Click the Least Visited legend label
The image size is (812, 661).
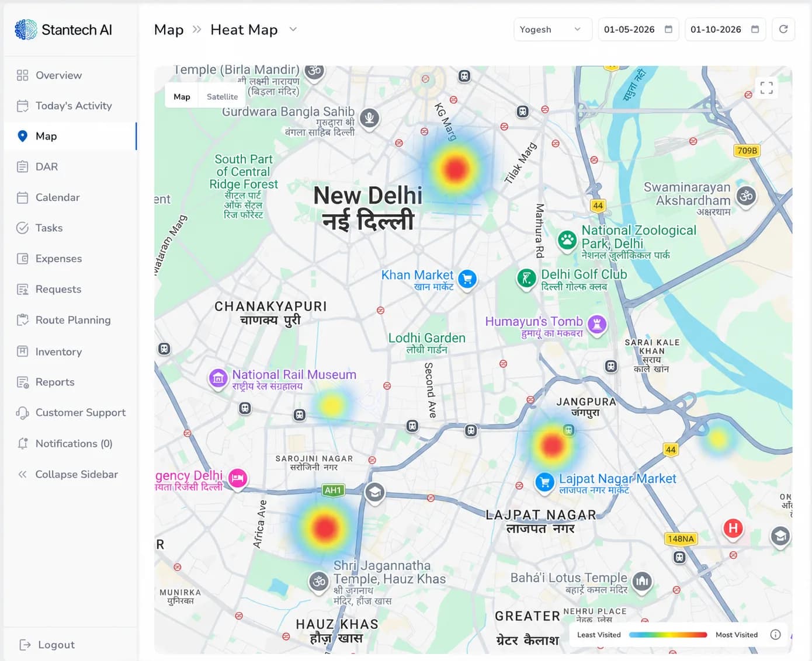[x=599, y=635]
